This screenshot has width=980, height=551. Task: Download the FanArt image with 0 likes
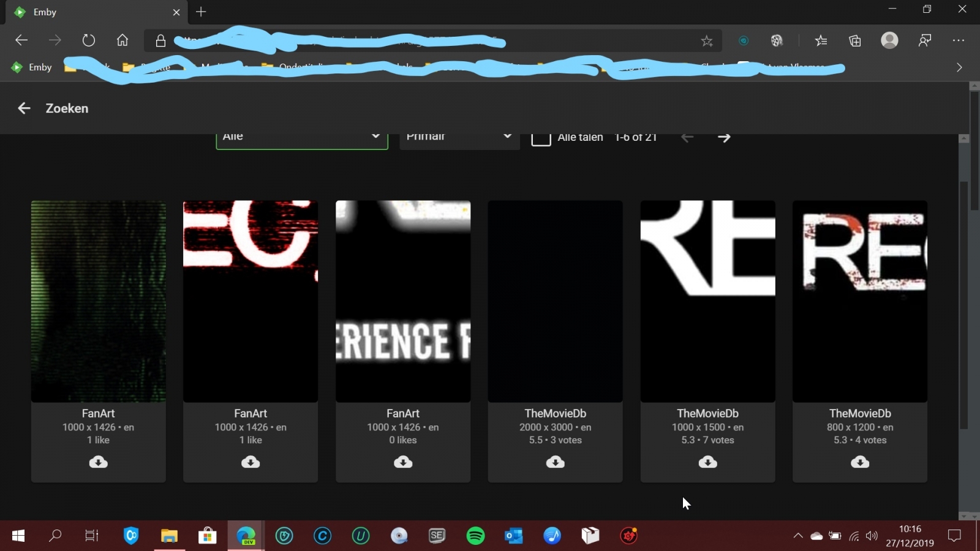coord(402,462)
